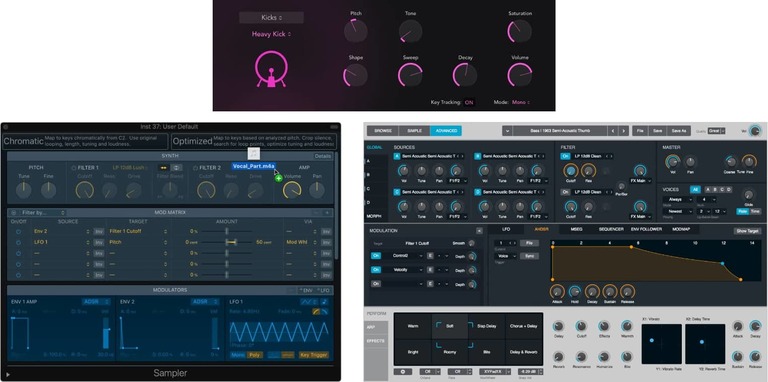
Task: Collapse the Alchemy Modulation panel arrow button
Action: [479, 231]
